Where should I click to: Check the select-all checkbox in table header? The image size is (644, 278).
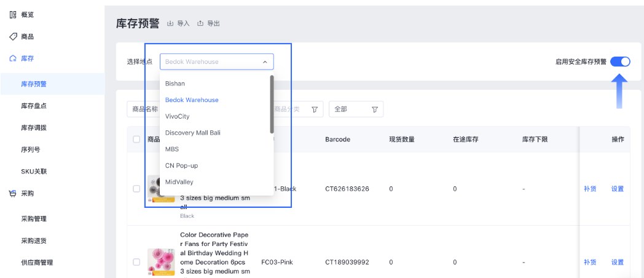[136, 140]
